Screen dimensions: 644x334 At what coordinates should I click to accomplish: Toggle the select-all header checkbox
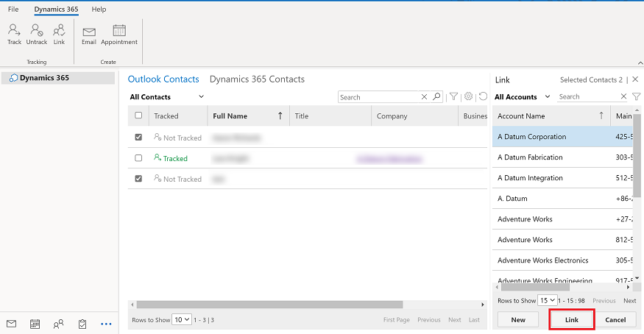click(x=138, y=116)
